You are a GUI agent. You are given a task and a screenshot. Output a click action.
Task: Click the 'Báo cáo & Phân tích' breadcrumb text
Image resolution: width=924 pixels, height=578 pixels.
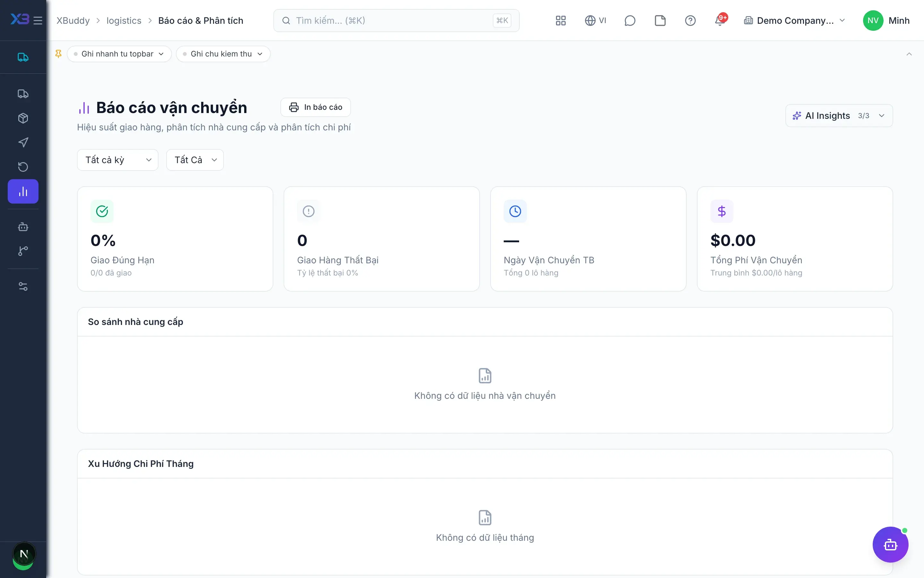point(201,20)
